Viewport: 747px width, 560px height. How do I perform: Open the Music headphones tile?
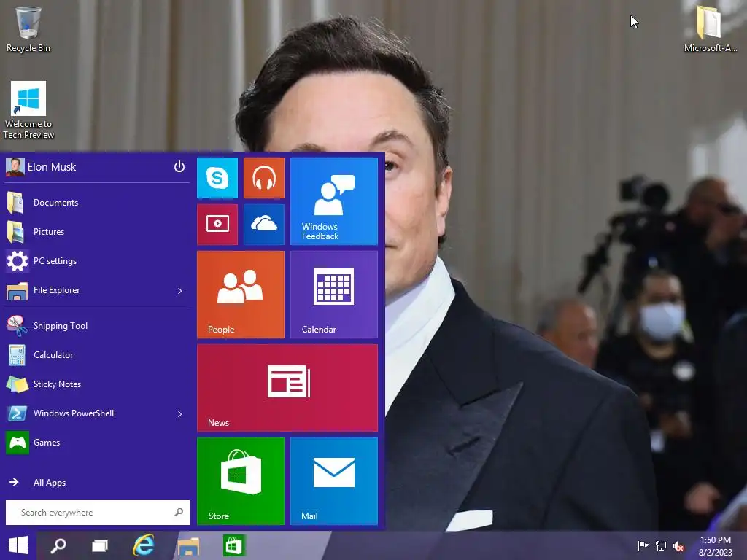pyautogui.click(x=264, y=178)
